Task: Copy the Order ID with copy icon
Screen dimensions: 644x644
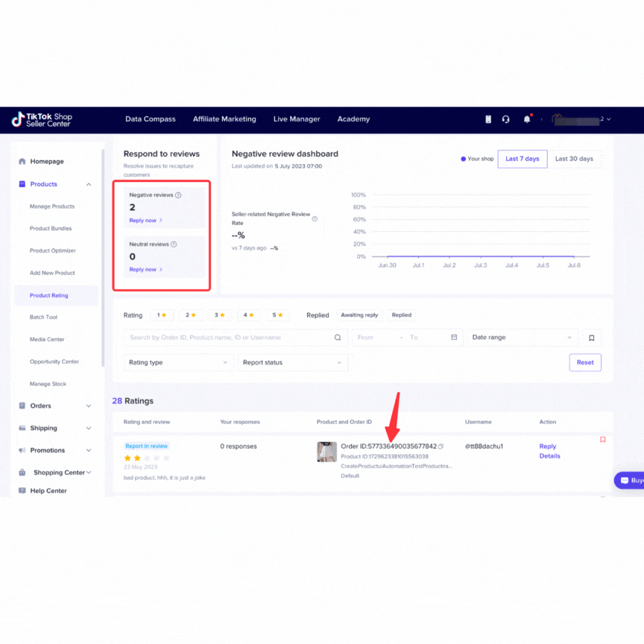Action: 441,446
